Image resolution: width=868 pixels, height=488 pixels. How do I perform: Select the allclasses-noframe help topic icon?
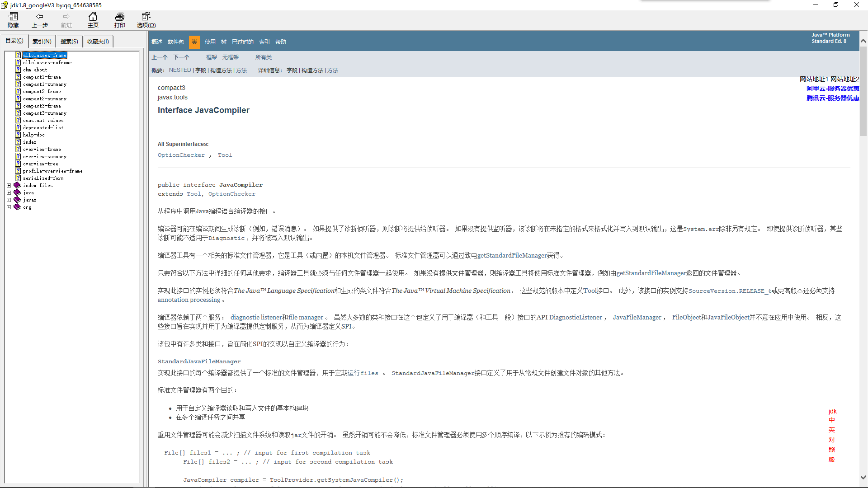pyautogui.click(x=18, y=62)
